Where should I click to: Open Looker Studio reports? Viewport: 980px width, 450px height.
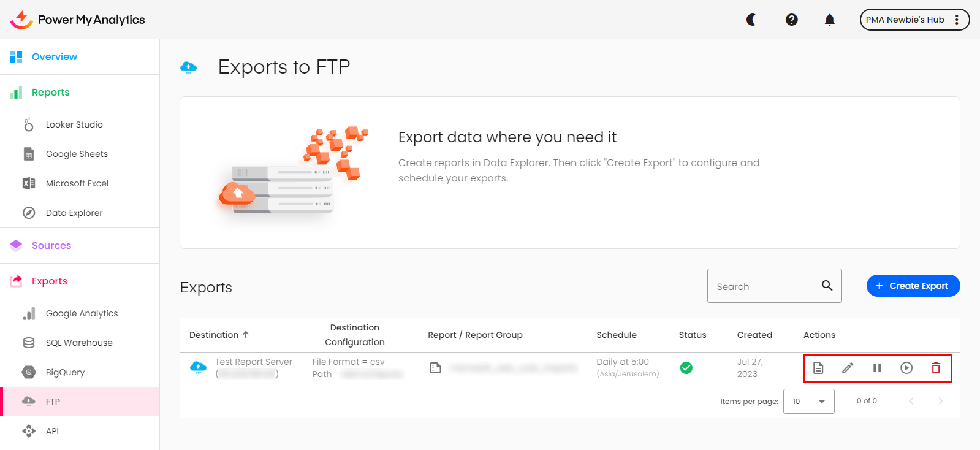point(74,124)
